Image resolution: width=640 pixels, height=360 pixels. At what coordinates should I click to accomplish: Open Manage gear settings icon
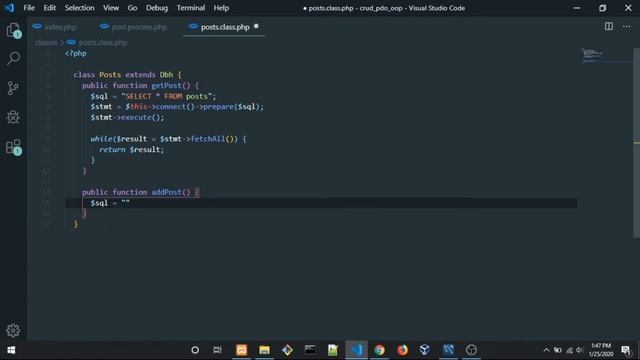coord(13,330)
